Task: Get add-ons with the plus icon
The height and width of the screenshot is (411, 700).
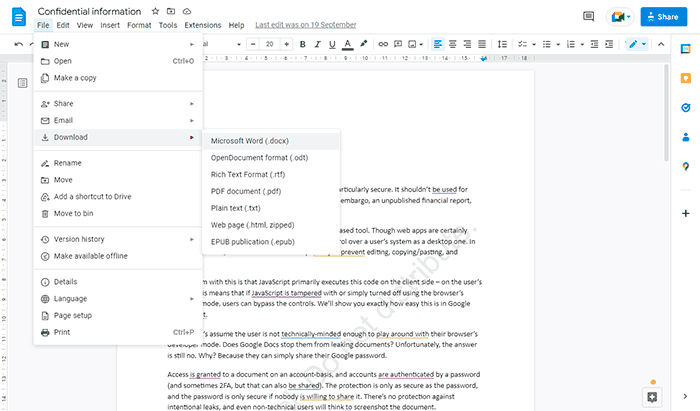Action: pyautogui.click(x=686, y=213)
